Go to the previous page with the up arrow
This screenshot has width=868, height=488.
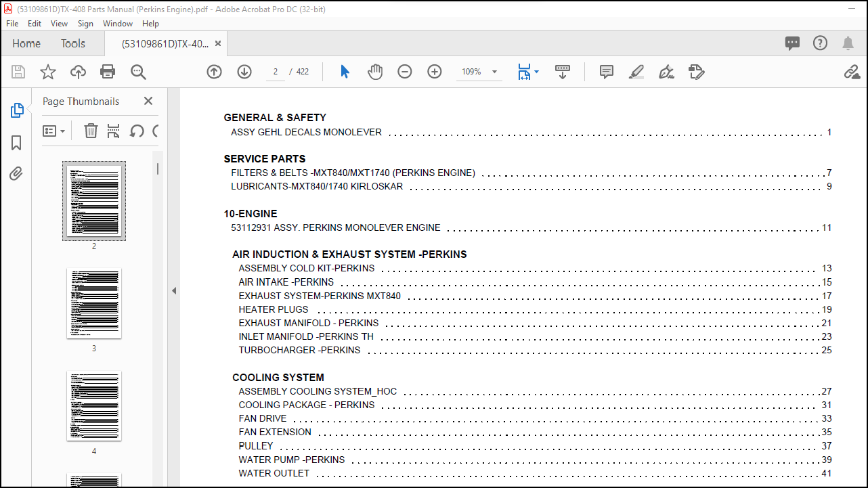pyautogui.click(x=214, y=72)
